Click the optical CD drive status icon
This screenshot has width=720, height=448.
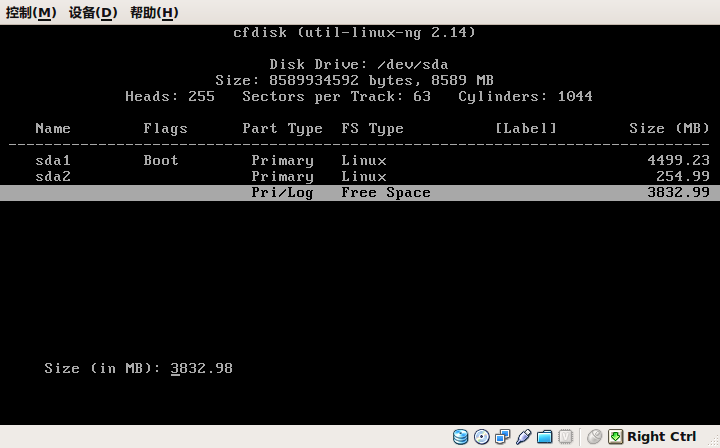481,437
